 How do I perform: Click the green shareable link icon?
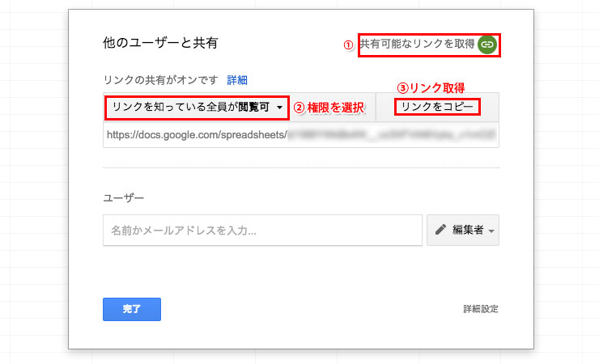[487, 44]
